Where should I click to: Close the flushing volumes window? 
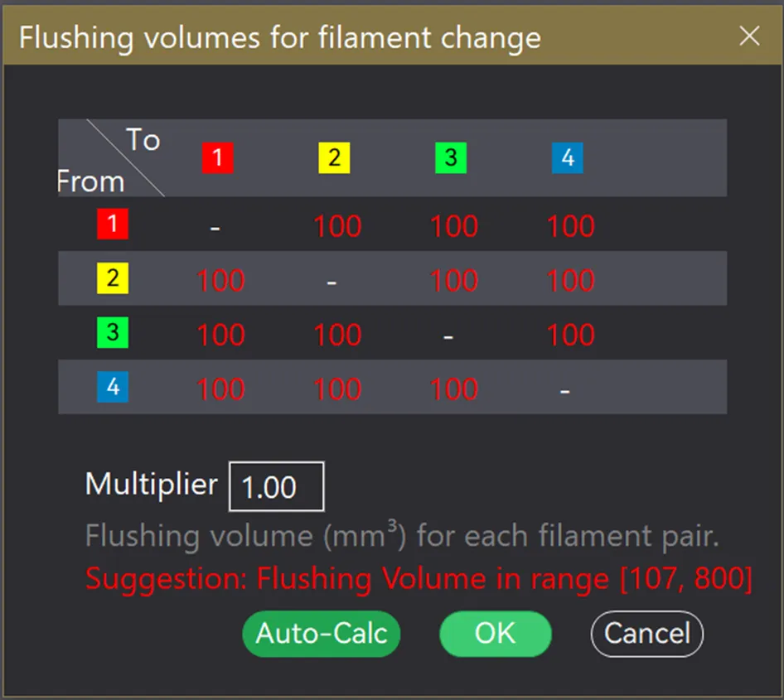(x=749, y=36)
